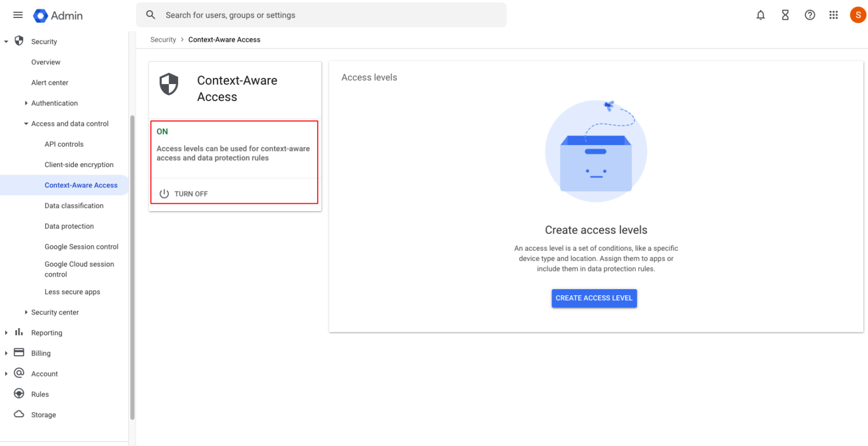Open the Google apps grid
Image resolution: width=868 pixels, height=446 pixels.
click(834, 15)
